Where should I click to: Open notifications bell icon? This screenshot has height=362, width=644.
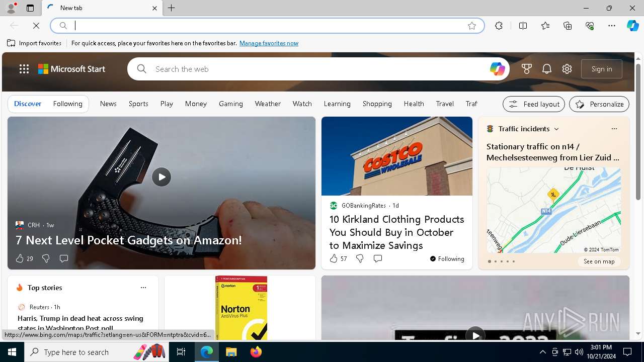[547, 69]
